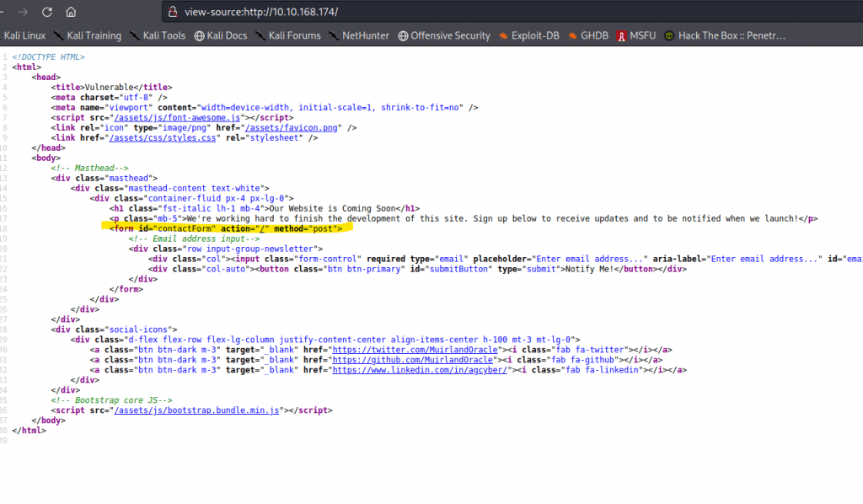Click the Kali Forums dragon icon

click(260, 35)
